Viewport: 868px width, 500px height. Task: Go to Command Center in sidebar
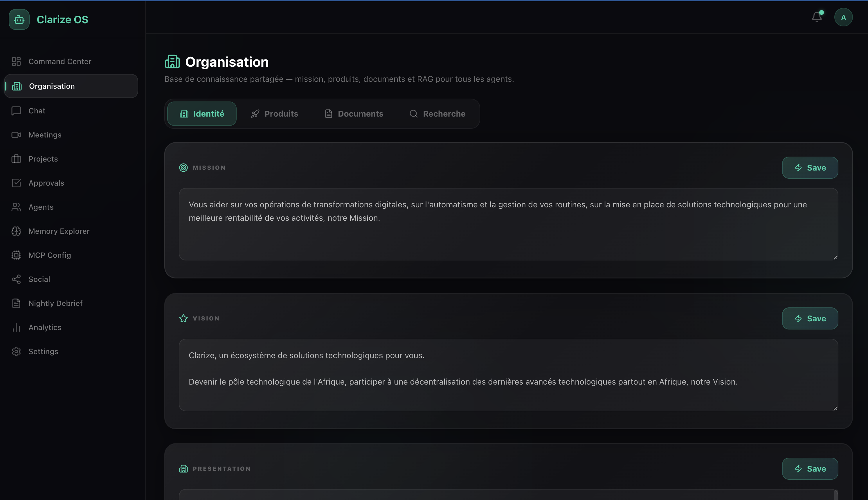click(60, 61)
